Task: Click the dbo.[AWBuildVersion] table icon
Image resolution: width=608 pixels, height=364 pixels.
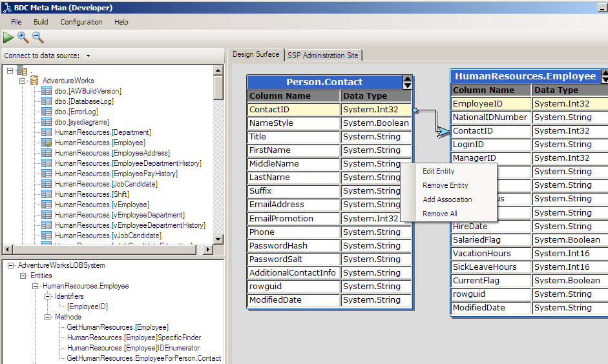Action: pos(46,91)
